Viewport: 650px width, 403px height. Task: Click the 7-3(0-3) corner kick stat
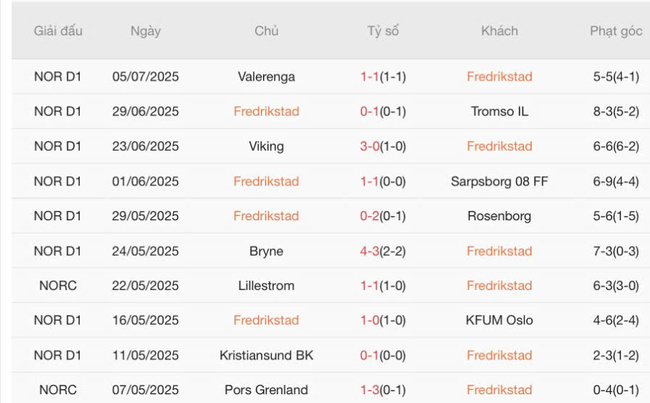615,251
